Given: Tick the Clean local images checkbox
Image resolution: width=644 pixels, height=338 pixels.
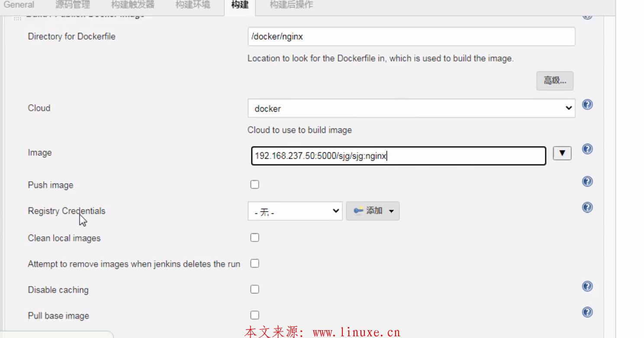Looking at the screenshot, I should 255,238.
